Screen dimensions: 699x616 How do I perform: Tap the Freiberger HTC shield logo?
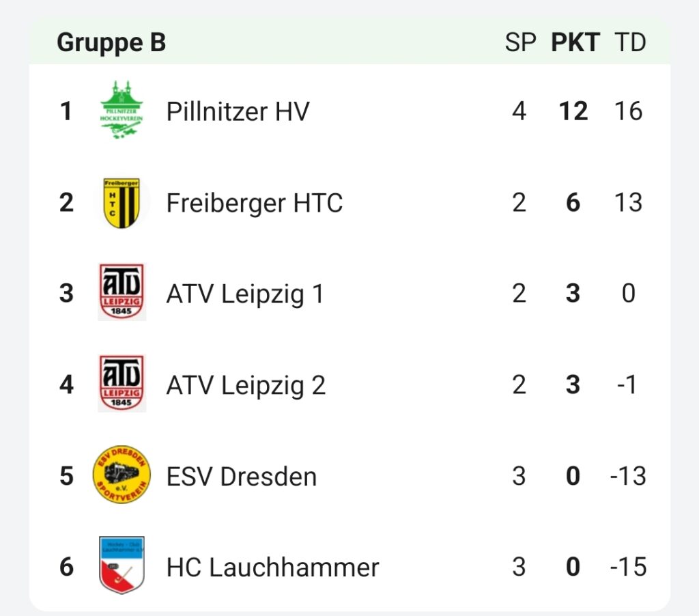[122, 203]
